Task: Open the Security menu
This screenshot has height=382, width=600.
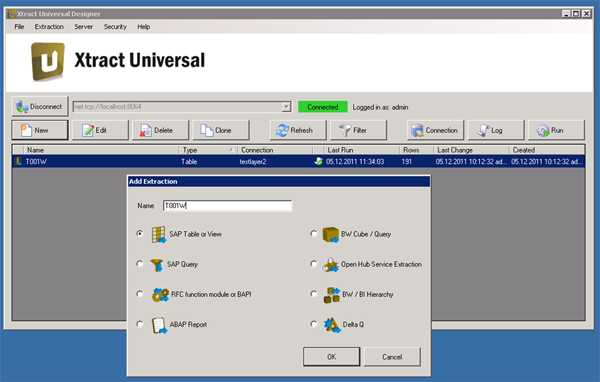Action: [x=115, y=26]
